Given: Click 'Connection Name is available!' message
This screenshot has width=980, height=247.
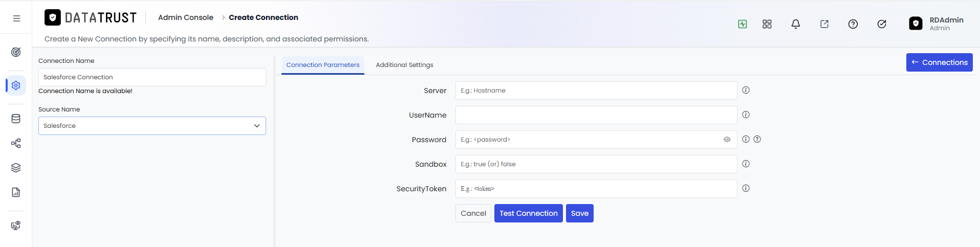Looking at the screenshot, I should pos(85,91).
